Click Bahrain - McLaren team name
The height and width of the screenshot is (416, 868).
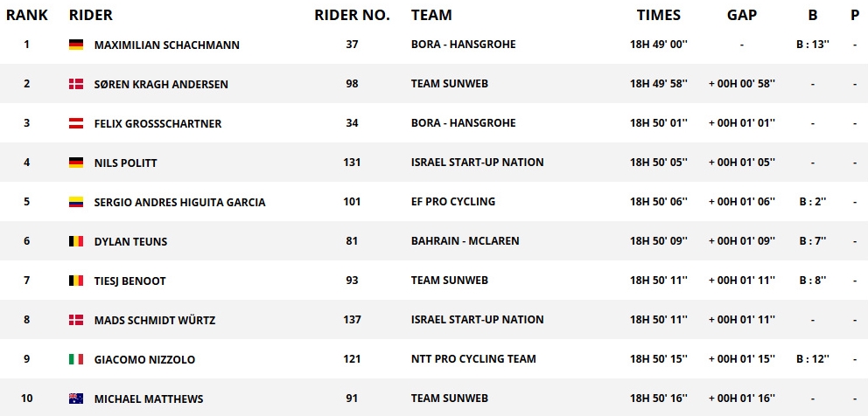pyautogui.click(x=465, y=240)
